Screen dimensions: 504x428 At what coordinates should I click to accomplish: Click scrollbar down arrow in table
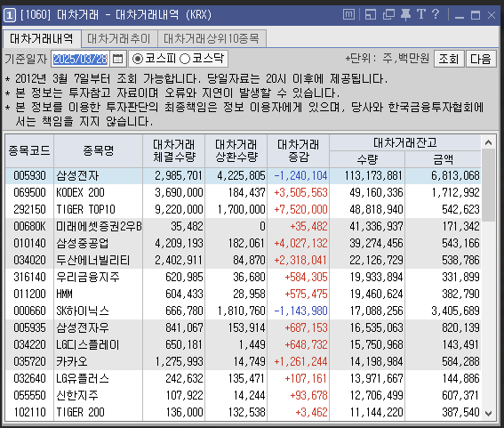click(x=488, y=413)
